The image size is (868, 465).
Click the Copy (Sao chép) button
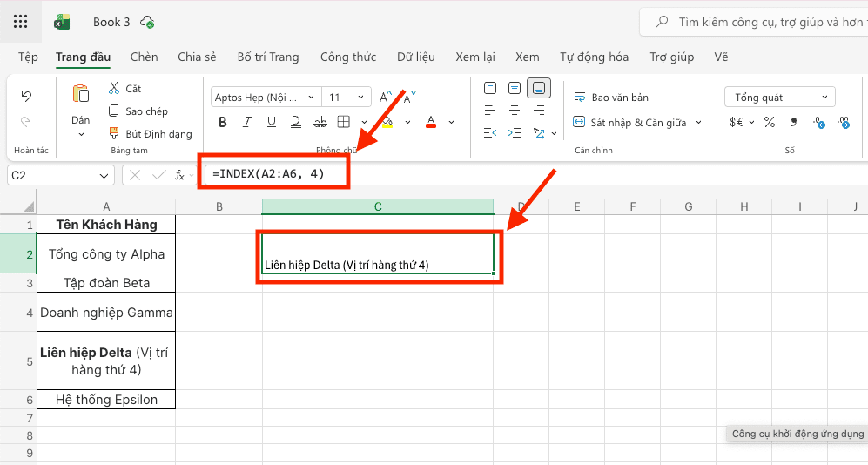(138, 111)
